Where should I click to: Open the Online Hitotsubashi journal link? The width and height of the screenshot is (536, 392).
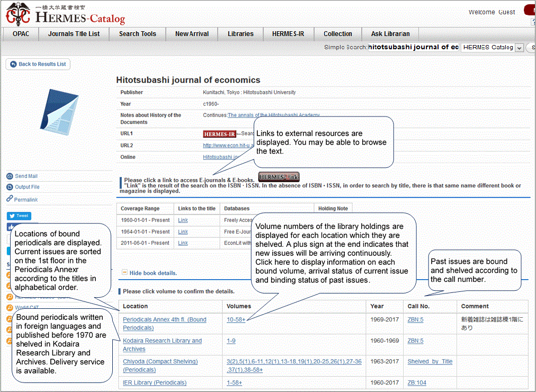pos(221,157)
